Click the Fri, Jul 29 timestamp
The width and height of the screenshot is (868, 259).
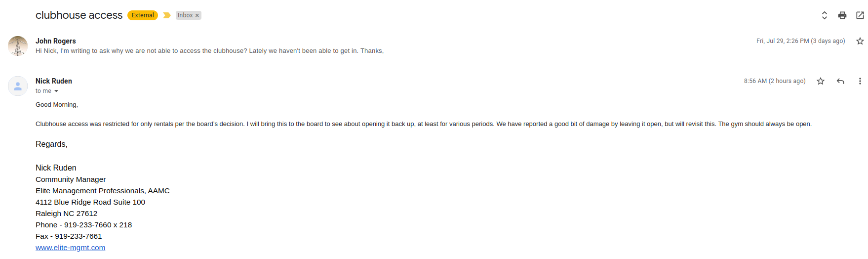(801, 41)
